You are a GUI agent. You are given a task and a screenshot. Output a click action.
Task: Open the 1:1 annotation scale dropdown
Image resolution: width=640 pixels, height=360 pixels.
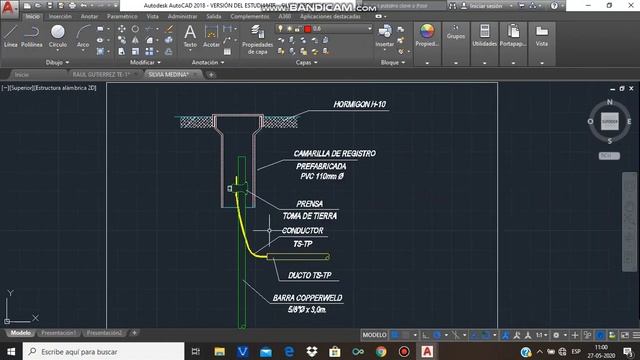[542, 335]
